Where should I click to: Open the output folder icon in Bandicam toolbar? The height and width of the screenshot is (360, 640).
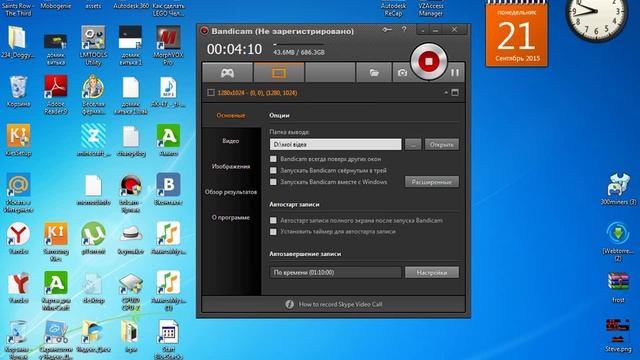coord(374,73)
